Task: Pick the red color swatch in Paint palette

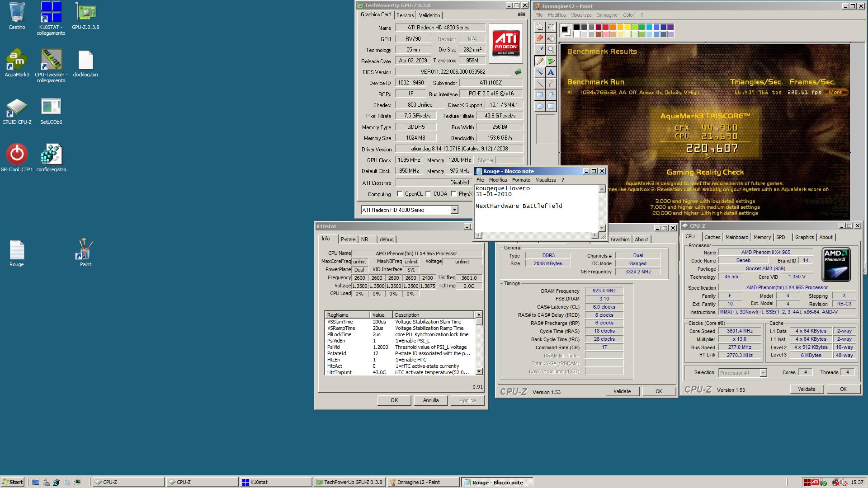Action: (x=606, y=27)
